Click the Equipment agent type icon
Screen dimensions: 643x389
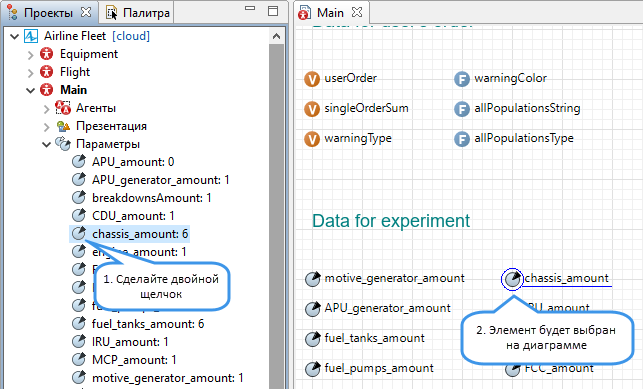click(46, 54)
